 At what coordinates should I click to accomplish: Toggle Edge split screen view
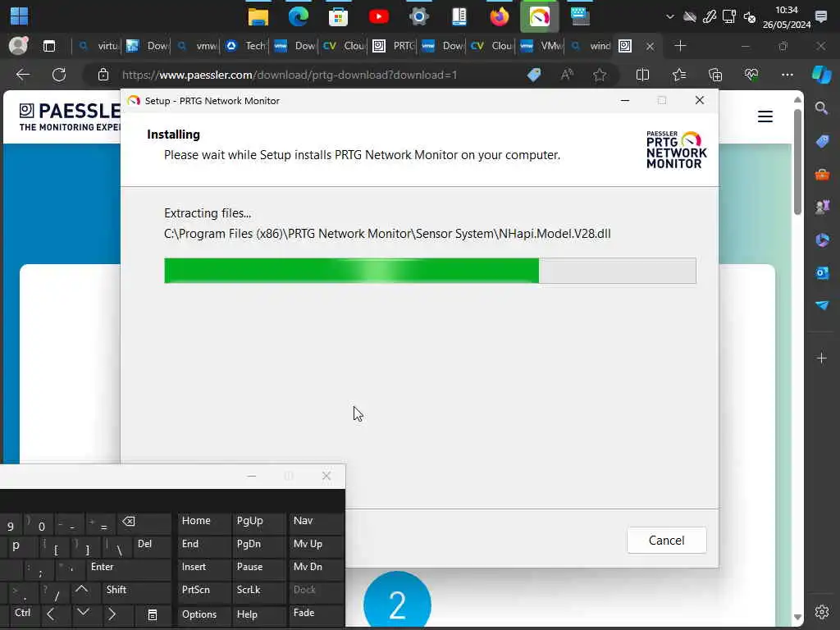tap(642, 75)
